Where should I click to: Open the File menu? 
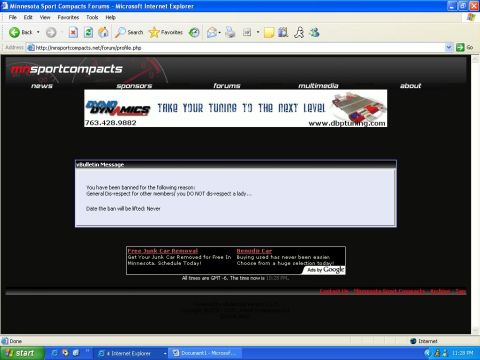coord(13,17)
